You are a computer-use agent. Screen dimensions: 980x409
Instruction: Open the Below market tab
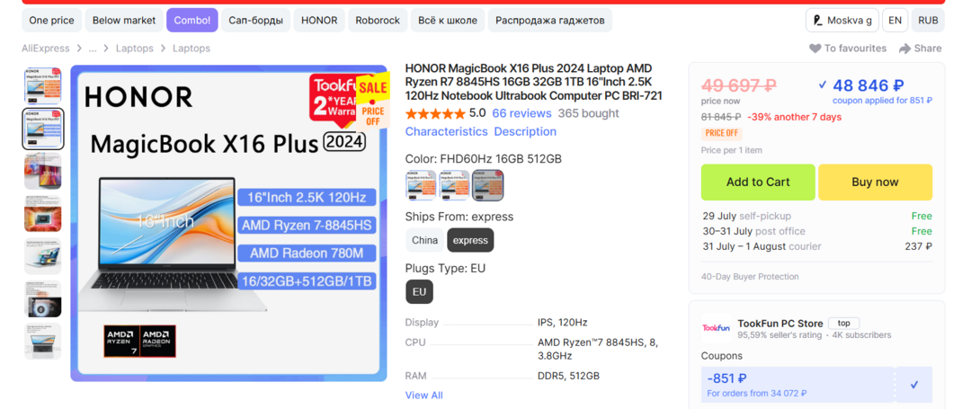124,20
